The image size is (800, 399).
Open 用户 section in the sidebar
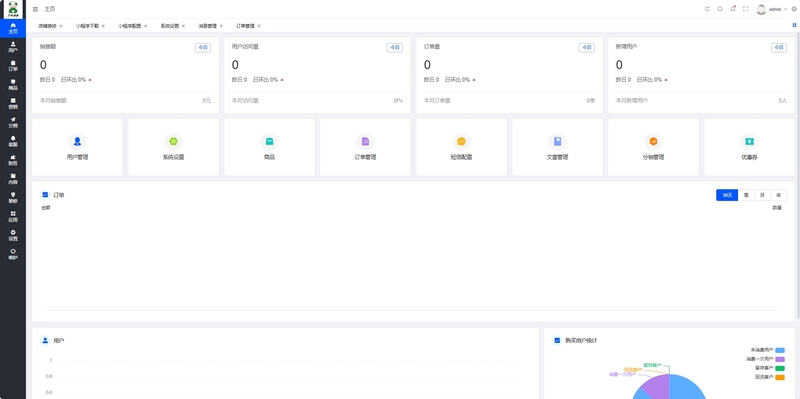point(13,47)
